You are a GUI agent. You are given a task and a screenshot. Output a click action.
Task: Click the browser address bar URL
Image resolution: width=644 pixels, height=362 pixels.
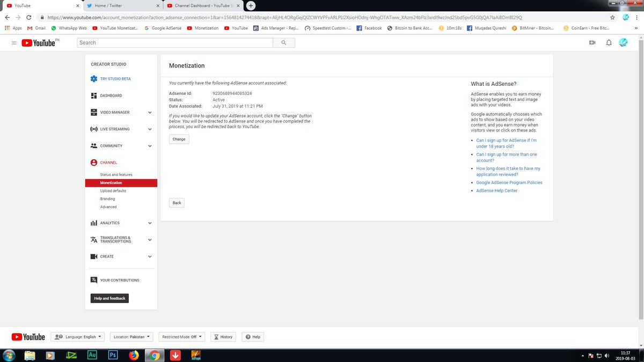pos(284,17)
